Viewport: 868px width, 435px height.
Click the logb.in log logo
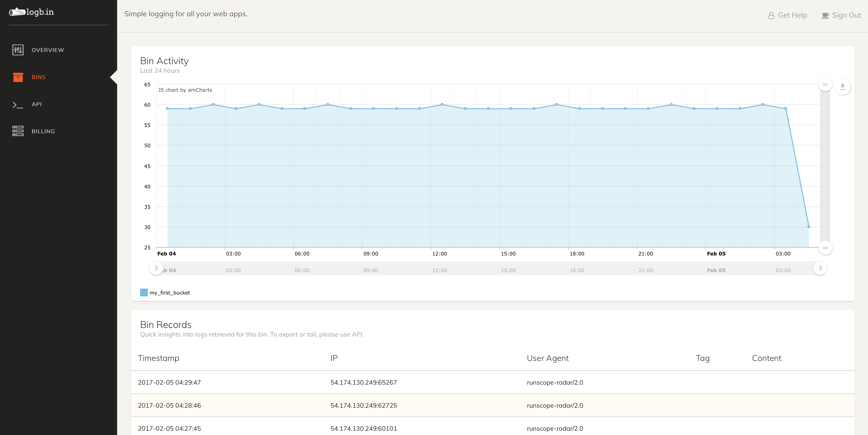point(17,12)
